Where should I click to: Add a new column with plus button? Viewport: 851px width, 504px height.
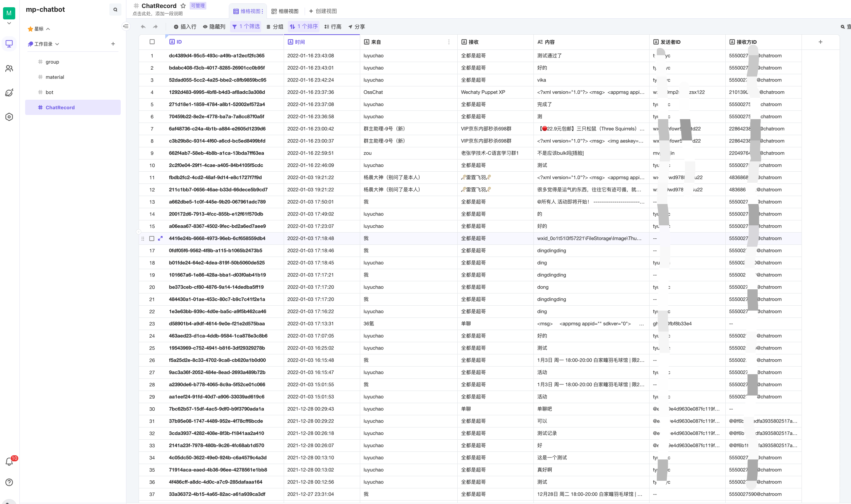(x=820, y=42)
